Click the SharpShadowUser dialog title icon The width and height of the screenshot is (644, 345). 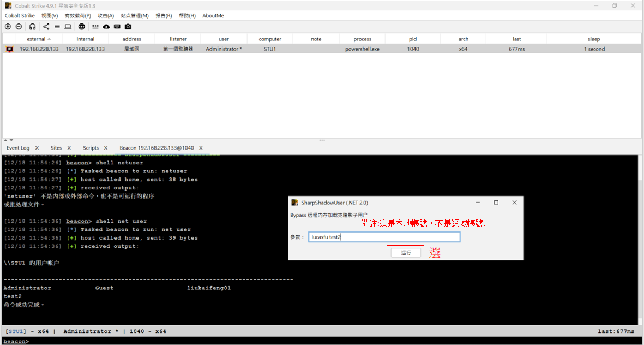[294, 203]
